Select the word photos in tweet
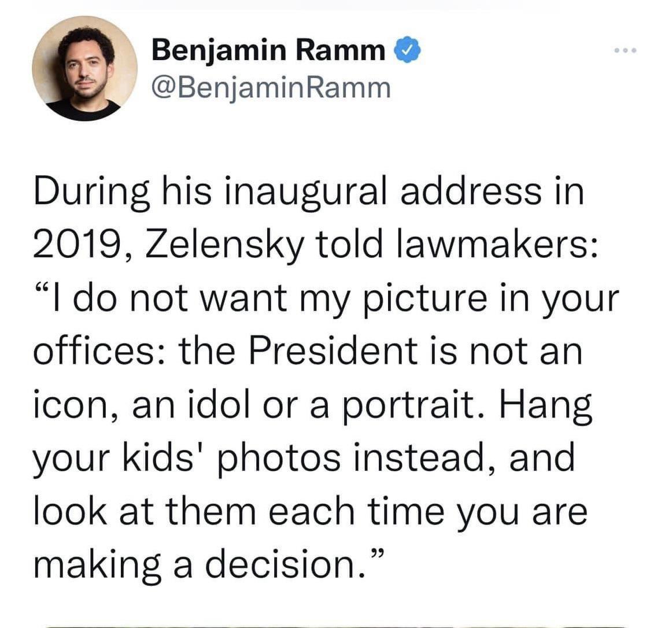 coord(279,458)
